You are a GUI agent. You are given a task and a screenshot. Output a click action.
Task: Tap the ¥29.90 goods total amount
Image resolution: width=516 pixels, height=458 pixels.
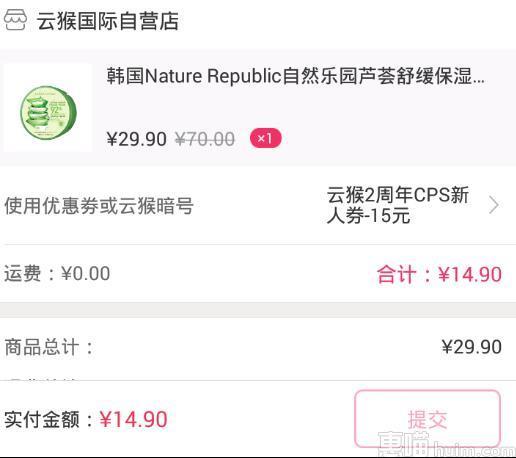472,347
